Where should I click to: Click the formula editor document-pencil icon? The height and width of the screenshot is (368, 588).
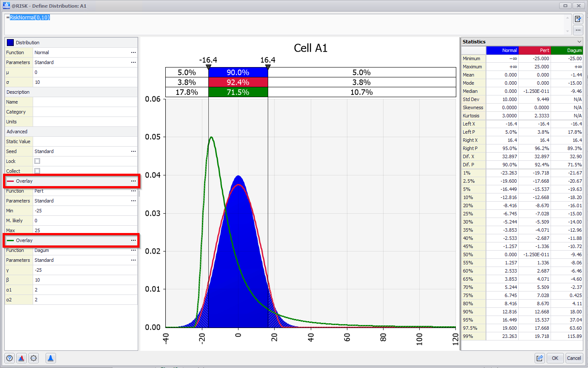578,19
